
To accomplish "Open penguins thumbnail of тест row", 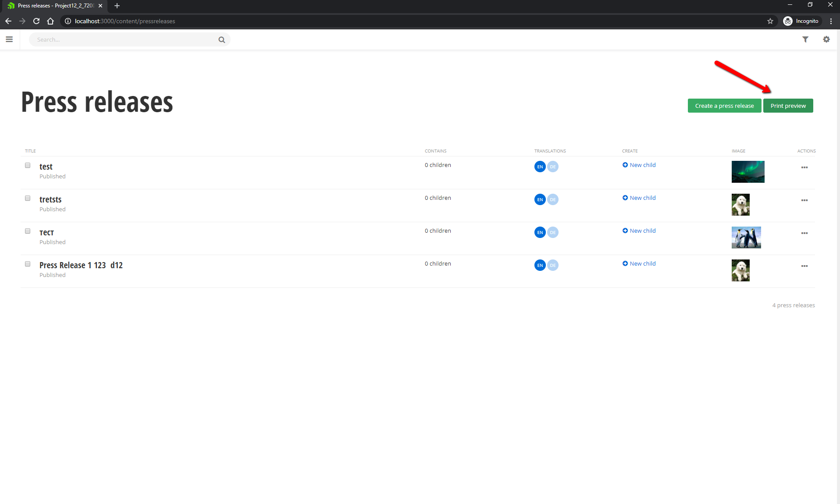I will 746,238.
